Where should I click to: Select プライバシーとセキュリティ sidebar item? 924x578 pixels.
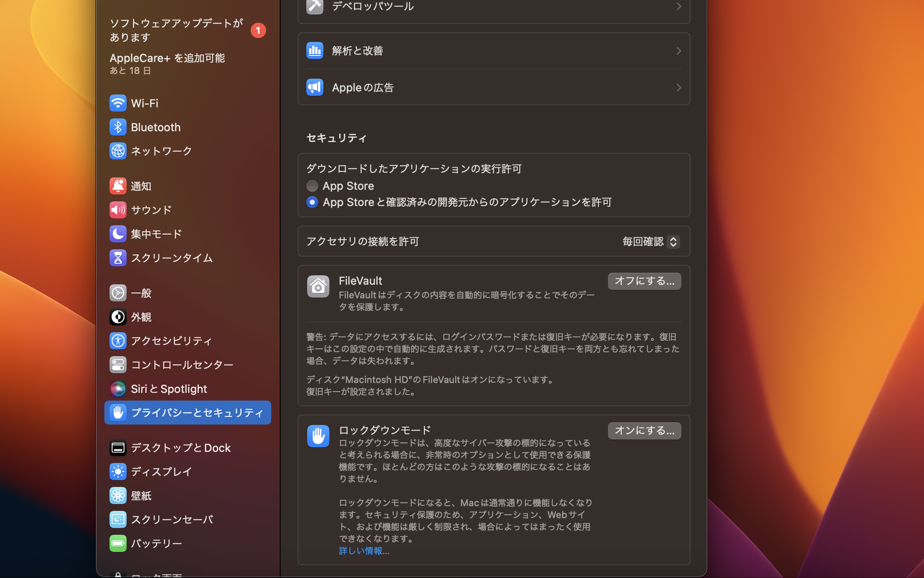[188, 413]
